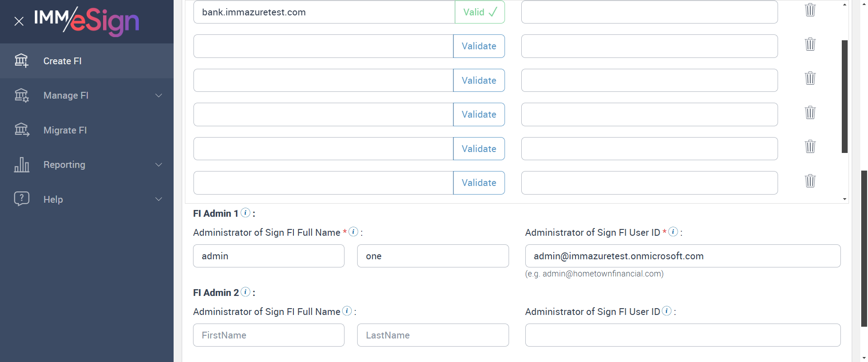Image resolution: width=868 pixels, height=362 pixels.
Task: Select Create FI in the sidebar
Action: point(62,61)
